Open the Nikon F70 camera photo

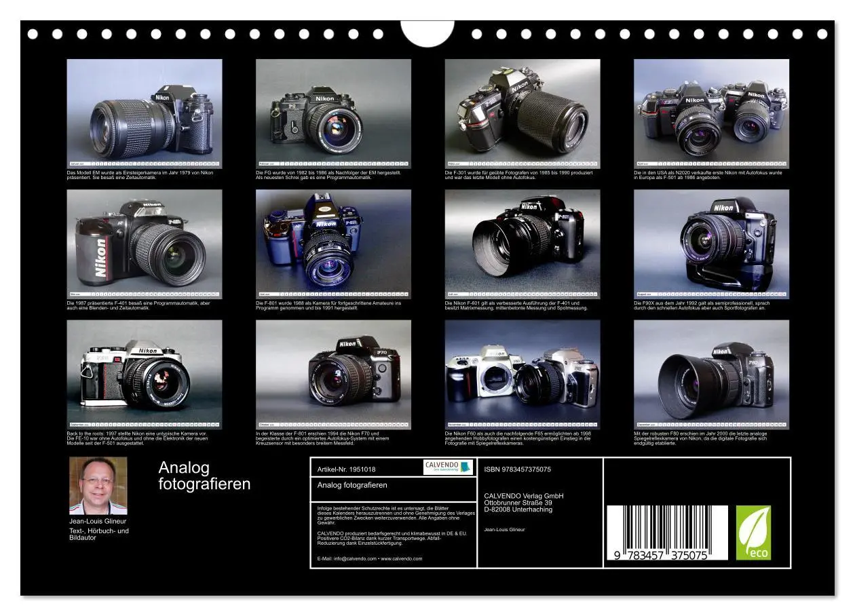click(333, 374)
